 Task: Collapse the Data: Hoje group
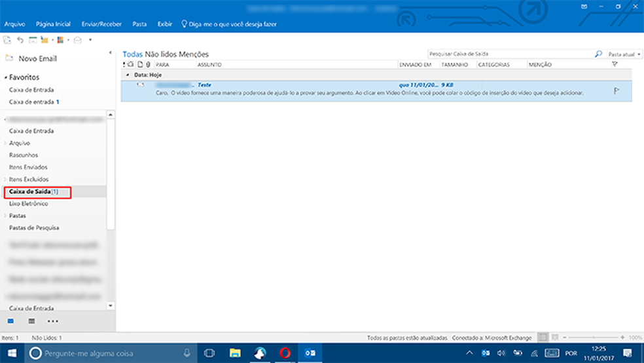pos(128,75)
